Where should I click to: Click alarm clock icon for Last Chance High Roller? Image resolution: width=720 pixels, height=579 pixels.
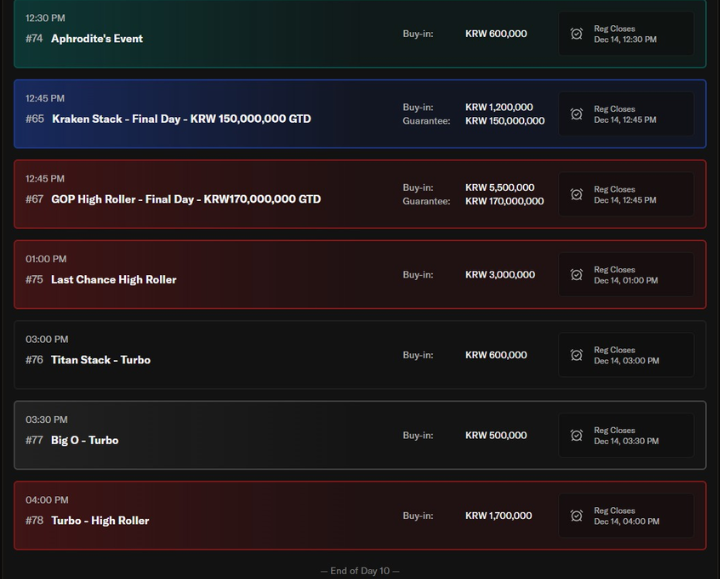pyautogui.click(x=577, y=275)
